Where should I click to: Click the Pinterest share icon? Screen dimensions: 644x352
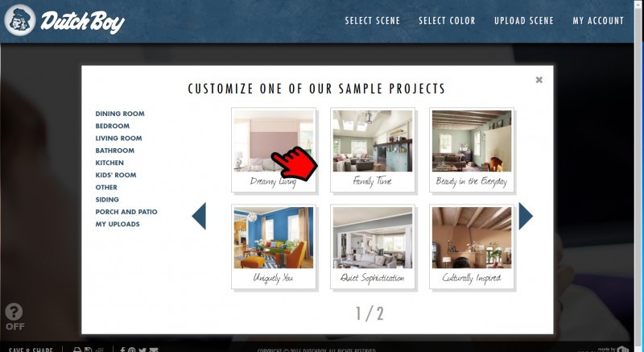point(131,350)
